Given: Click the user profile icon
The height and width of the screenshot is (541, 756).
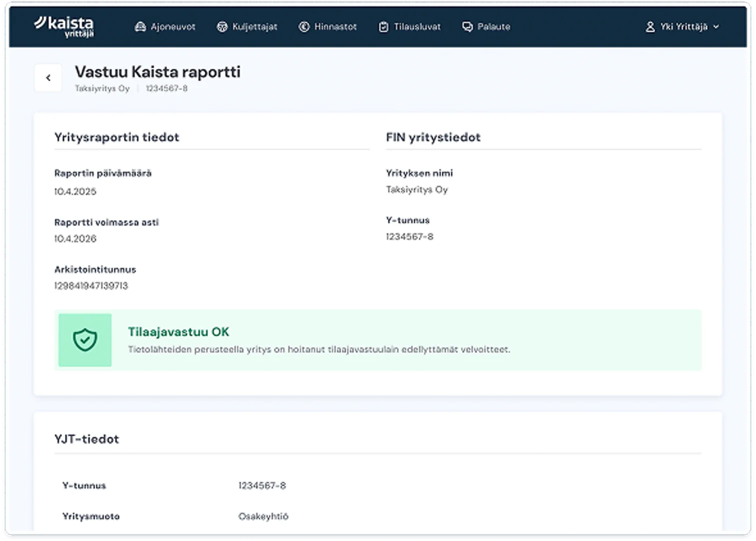Looking at the screenshot, I should (x=650, y=27).
